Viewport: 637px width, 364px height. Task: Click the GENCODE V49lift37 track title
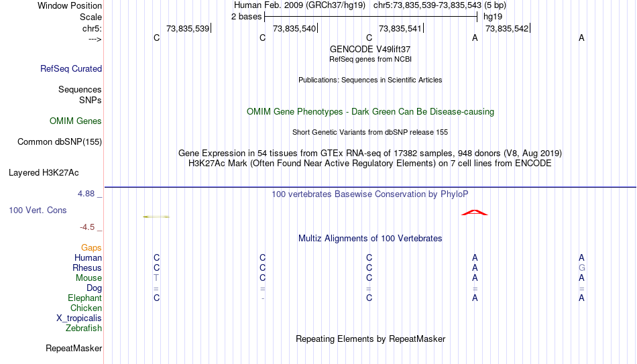tap(370, 49)
